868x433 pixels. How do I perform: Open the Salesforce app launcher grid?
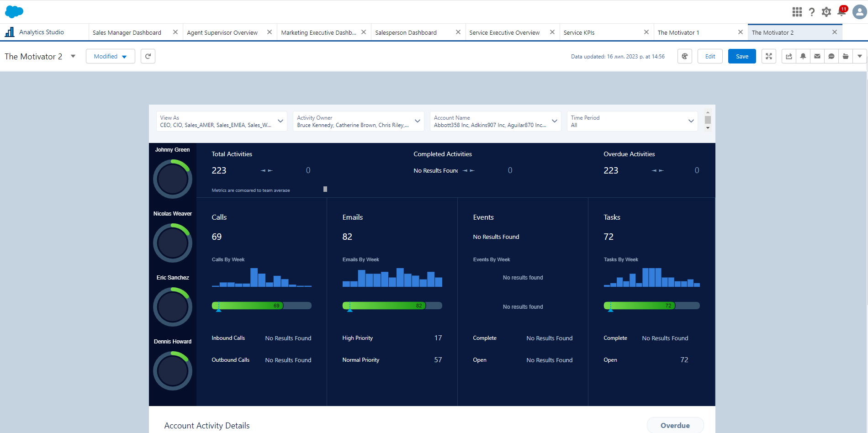coord(797,12)
